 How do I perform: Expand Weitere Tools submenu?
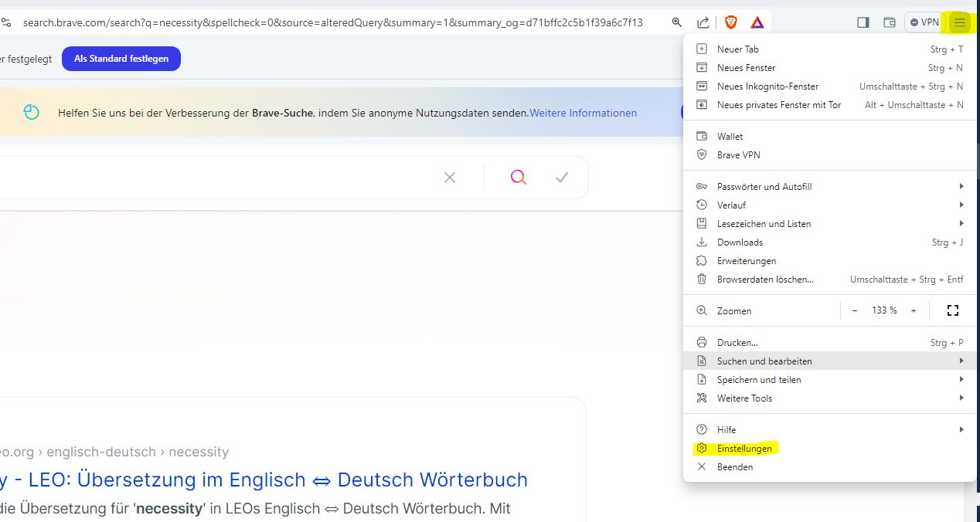pyautogui.click(x=830, y=398)
